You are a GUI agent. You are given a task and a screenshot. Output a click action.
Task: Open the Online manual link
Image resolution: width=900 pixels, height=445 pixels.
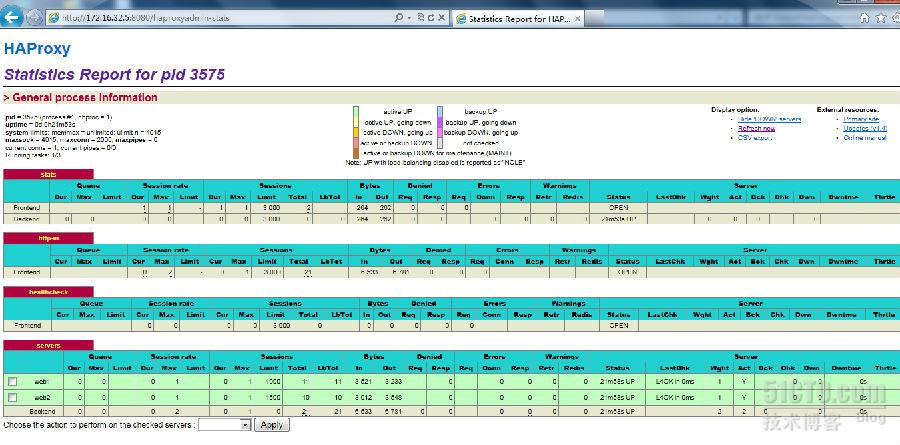coord(865,138)
